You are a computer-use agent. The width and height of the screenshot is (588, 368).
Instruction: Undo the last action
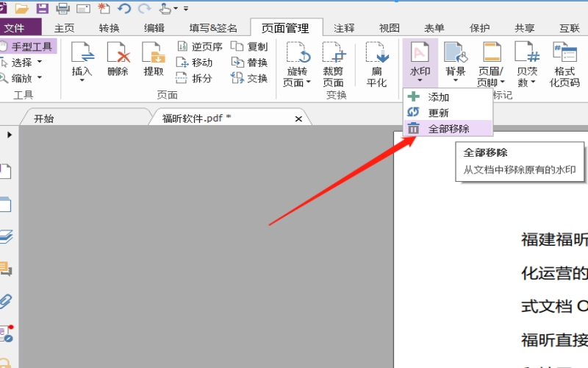coord(123,8)
